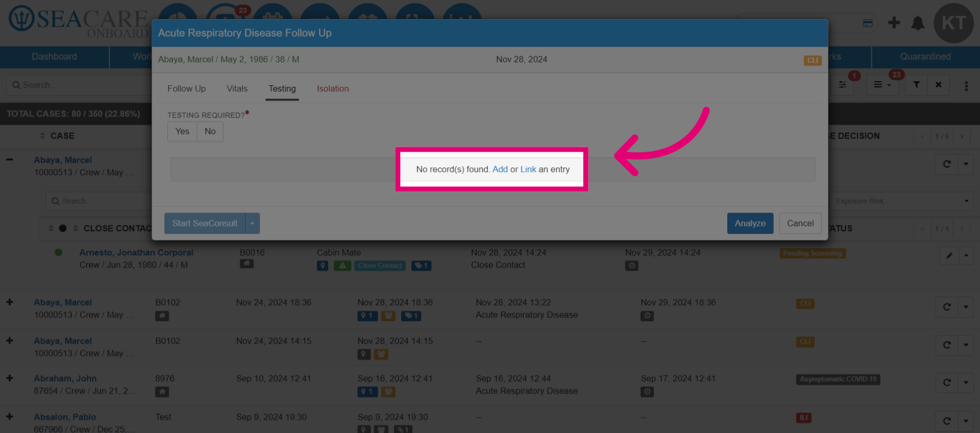Clear filters with the X icon
This screenshot has width=980, height=433.
[x=938, y=85]
